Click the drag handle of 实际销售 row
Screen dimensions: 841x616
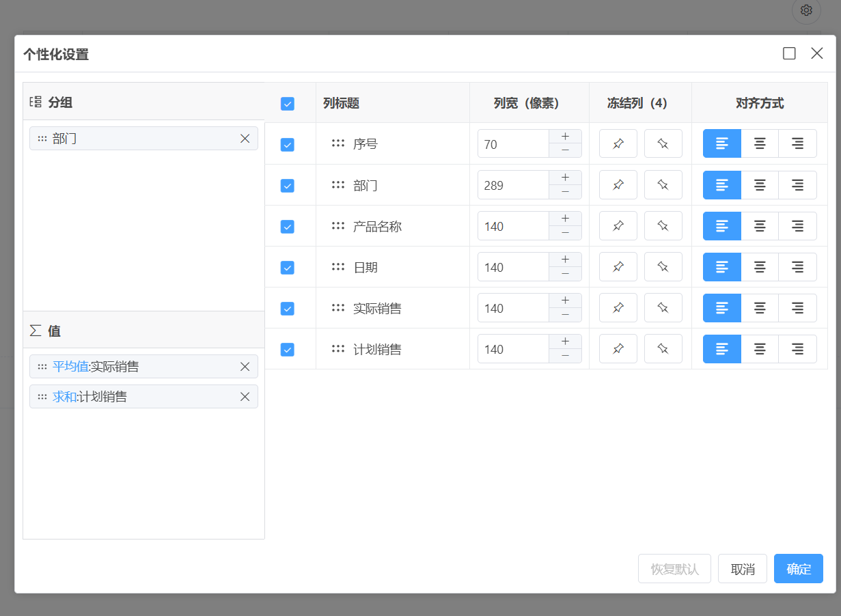click(x=337, y=308)
